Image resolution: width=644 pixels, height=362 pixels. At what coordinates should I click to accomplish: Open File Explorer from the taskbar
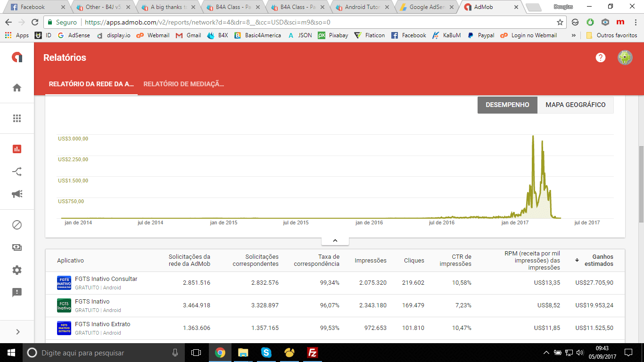[243, 353]
